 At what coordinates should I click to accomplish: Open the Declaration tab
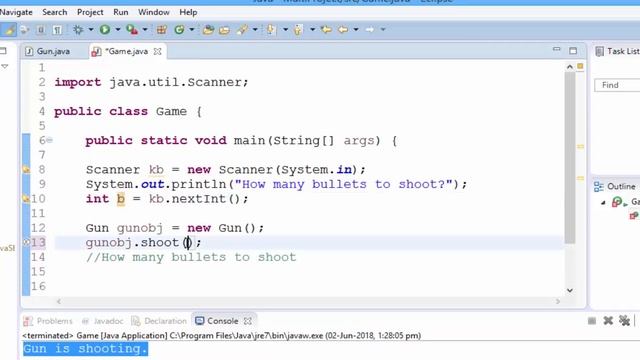point(159,321)
